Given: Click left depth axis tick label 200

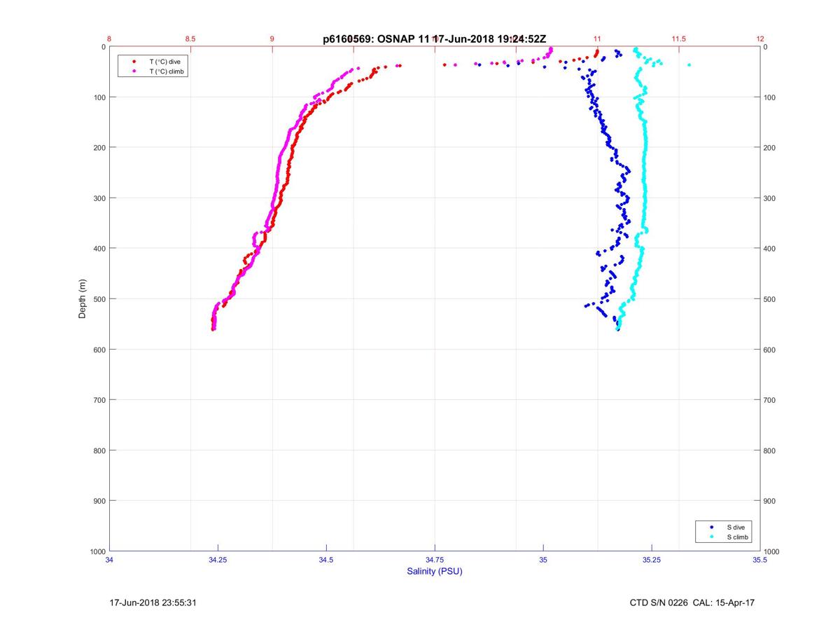Looking at the screenshot, I should pos(99,148).
